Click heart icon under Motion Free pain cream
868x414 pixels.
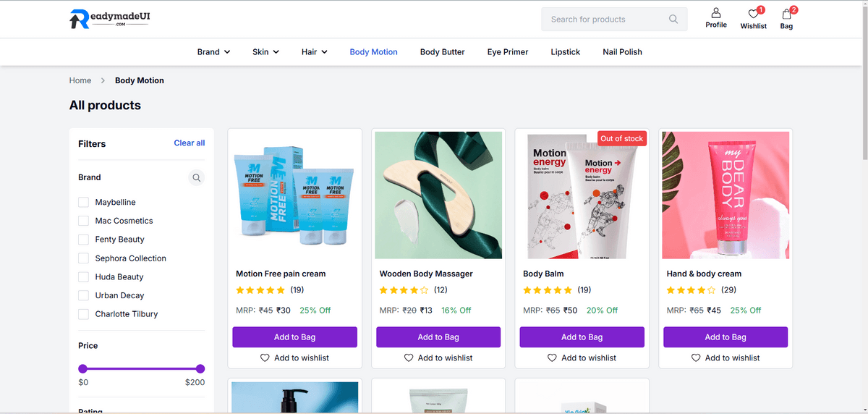(265, 358)
